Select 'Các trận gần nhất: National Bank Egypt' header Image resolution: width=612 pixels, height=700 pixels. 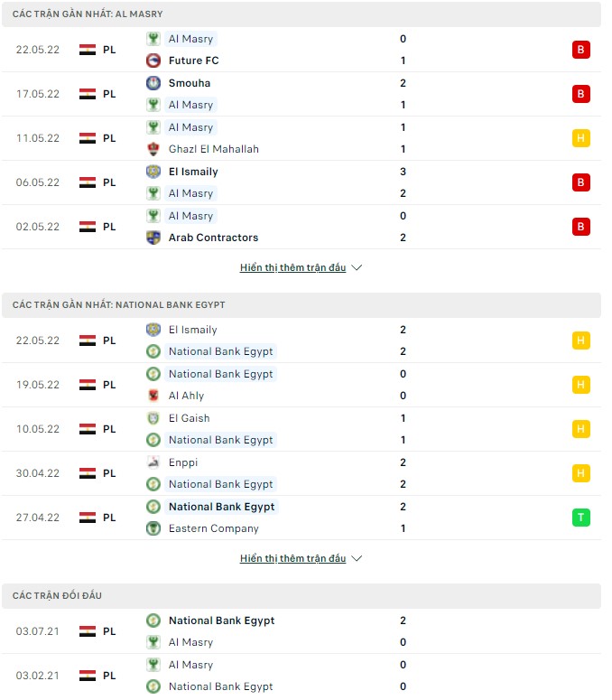[119, 305]
